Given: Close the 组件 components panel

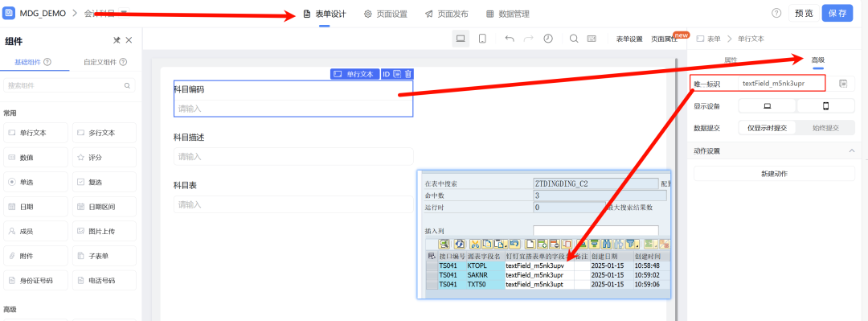Looking at the screenshot, I should click(129, 40).
